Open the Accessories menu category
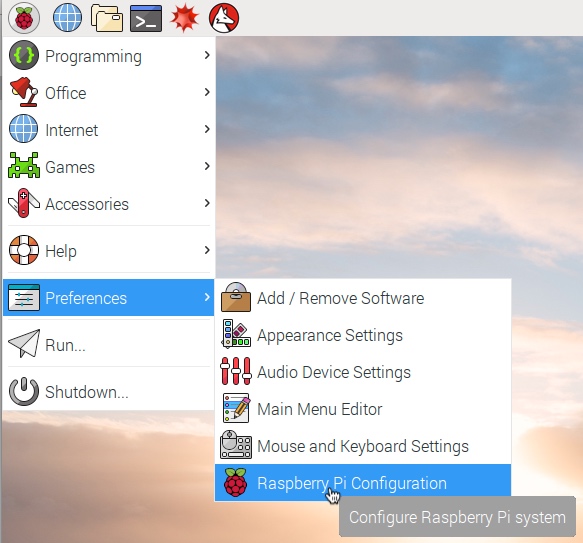This screenshot has width=583, height=543. [109, 203]
